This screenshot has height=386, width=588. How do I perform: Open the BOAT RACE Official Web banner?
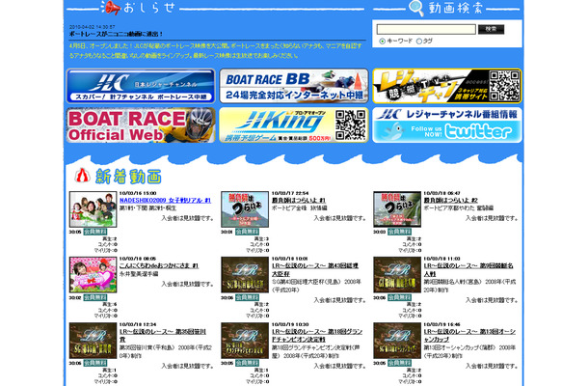(x=141, y=125)
